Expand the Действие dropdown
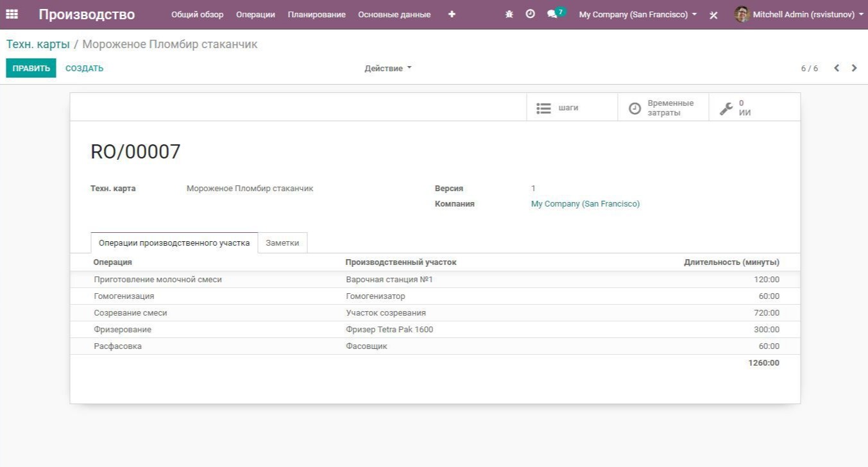Screen dimensions: 868x467 [x=387, y=68]
